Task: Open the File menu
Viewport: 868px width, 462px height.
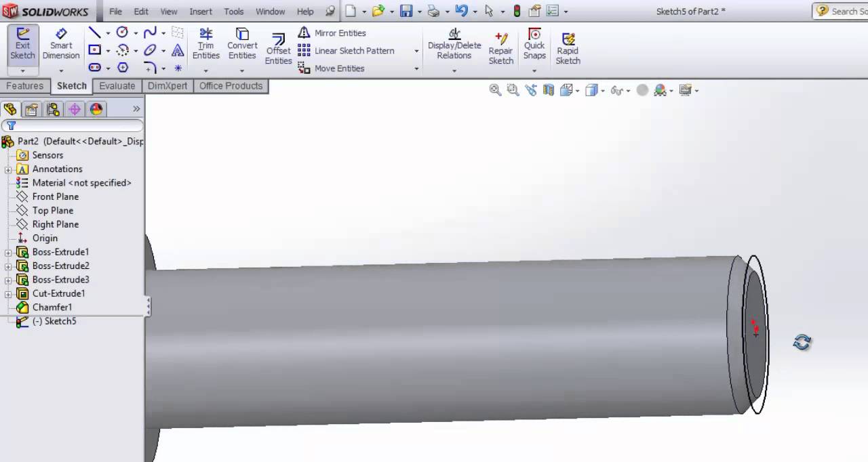Action: pyautogui.click(x=116, y=12)
